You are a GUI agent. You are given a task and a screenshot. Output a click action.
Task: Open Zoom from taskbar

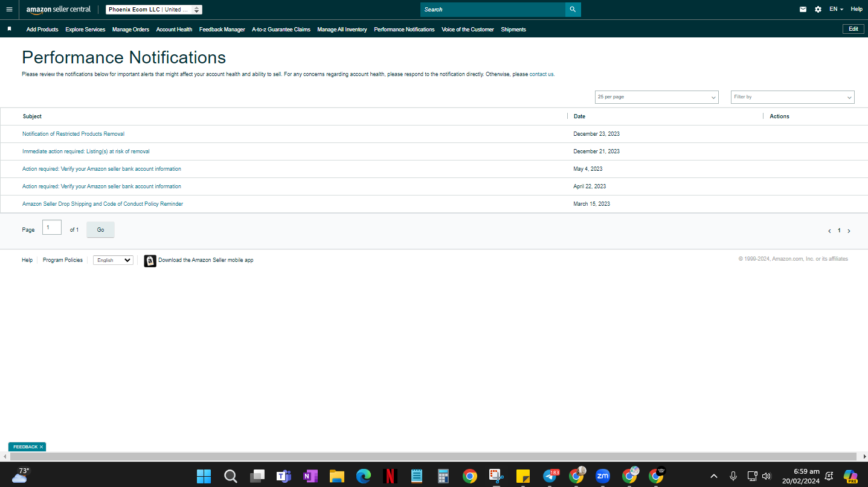603,476
